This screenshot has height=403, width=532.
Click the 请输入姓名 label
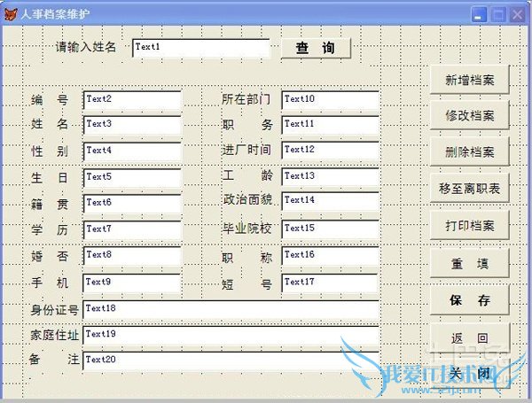point(86,47)
